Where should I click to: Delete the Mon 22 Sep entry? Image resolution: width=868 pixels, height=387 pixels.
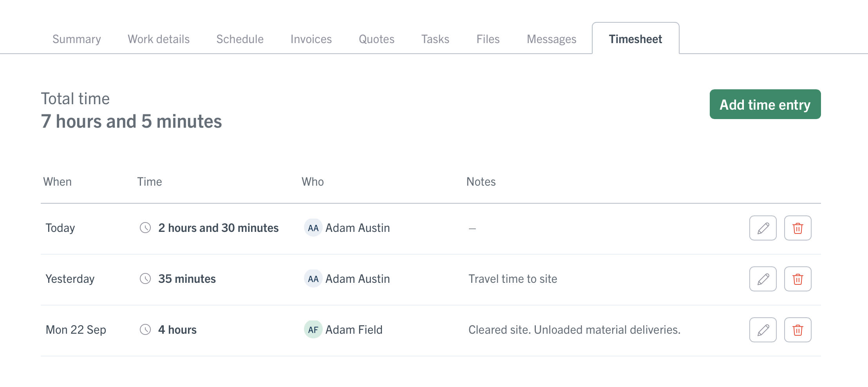click(x=797, y=330)
